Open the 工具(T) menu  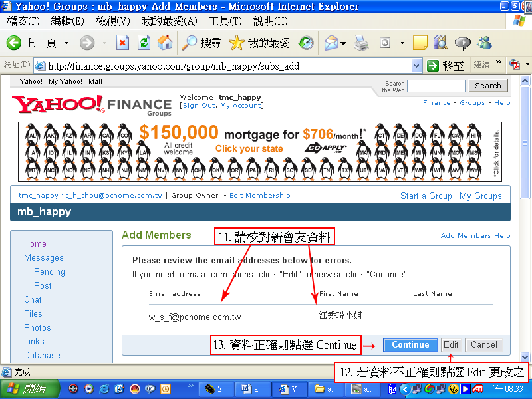click(x=225, y=21)
